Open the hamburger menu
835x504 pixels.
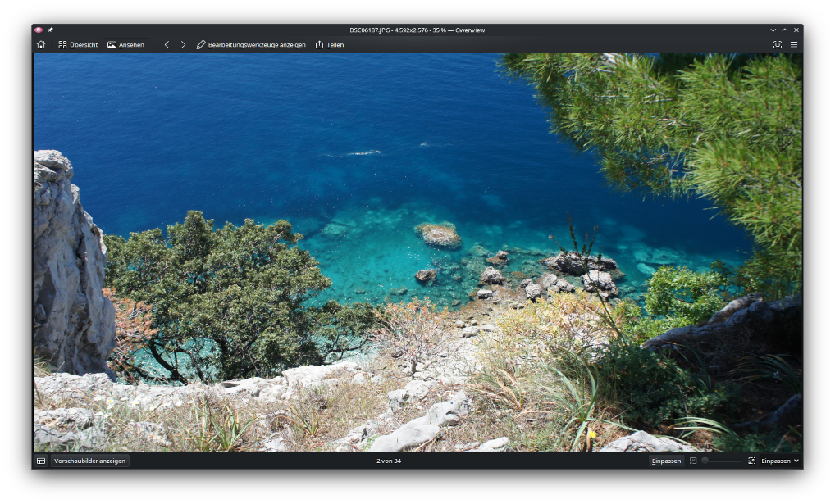(x=794, y=45)
